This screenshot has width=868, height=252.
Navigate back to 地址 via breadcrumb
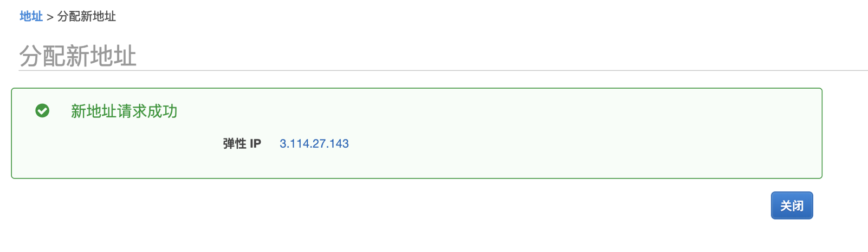pyautogui.click(x=31, y=16)
